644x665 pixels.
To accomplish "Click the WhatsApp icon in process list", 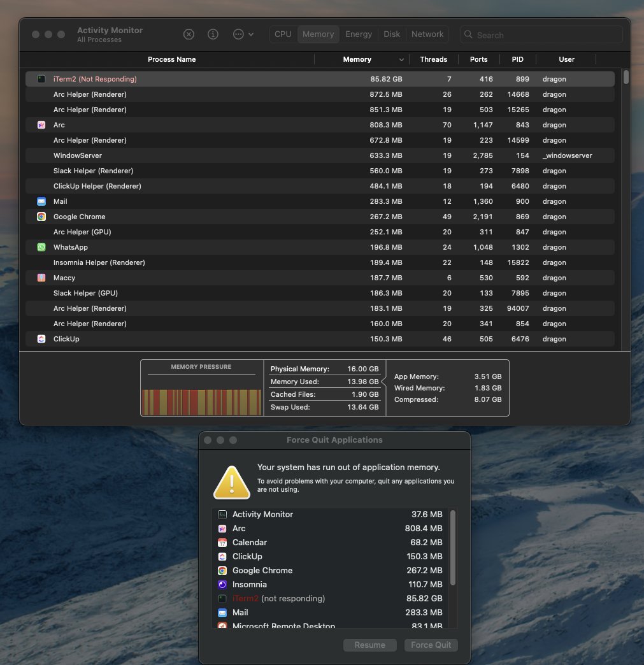I will pos(41,247).
